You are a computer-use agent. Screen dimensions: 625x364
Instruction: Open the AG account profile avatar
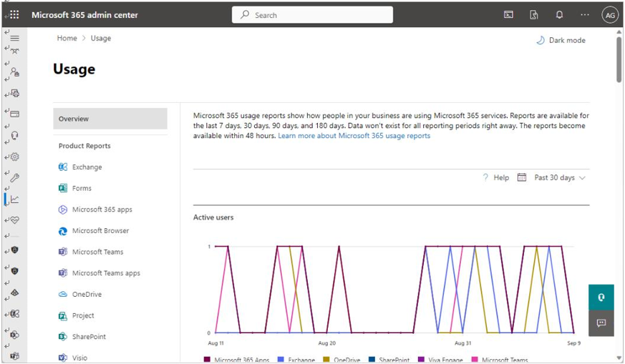coord(610,15)
